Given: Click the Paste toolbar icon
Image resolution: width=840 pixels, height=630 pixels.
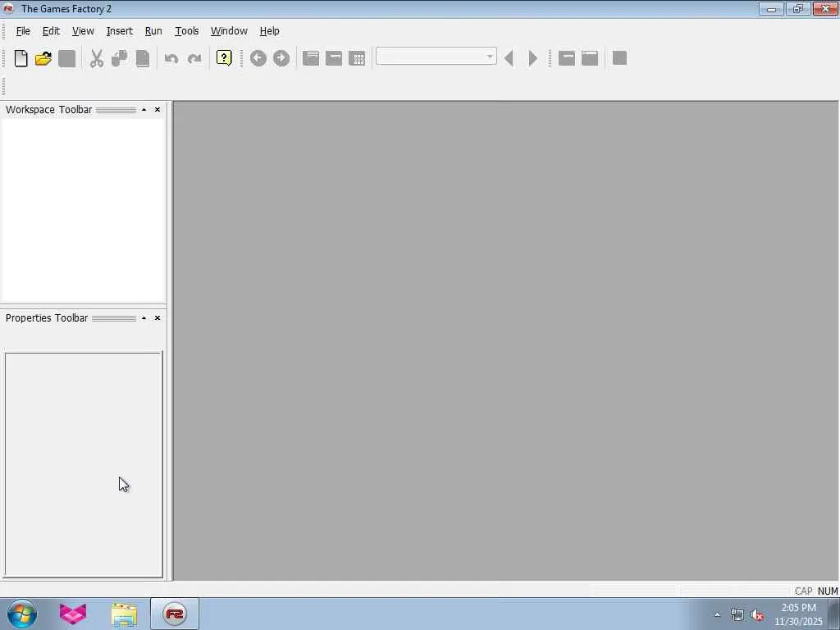Looking at the screenshot, I should [x=143, y=58].
